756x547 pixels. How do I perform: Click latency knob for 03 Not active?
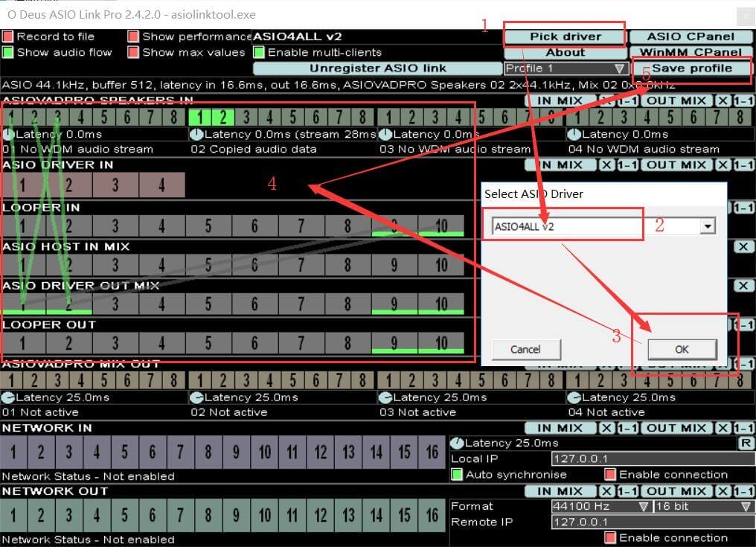pyautogui.click(x=385, y=397)
